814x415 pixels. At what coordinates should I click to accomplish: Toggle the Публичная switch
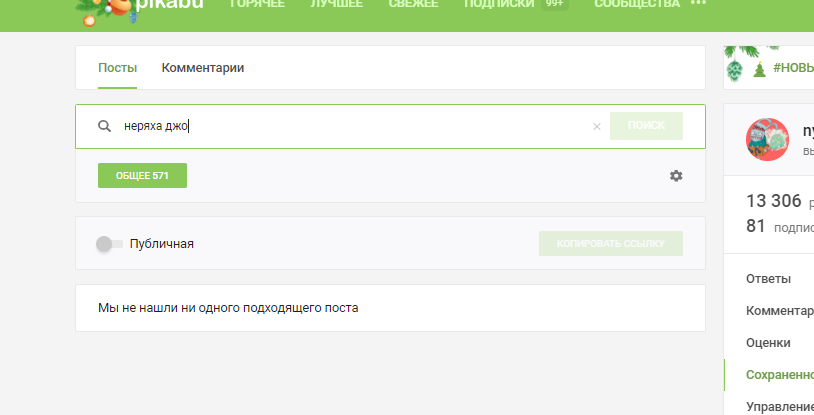click(x=110, y=244)
